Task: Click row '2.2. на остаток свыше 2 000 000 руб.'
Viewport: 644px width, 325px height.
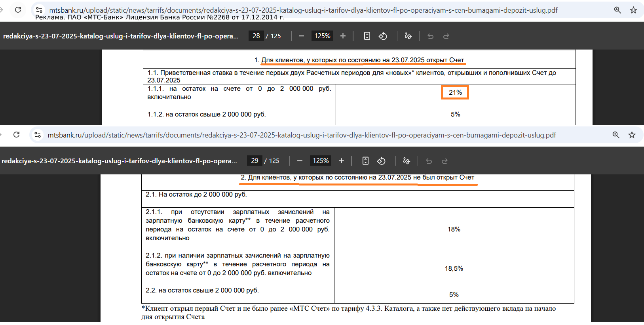Action: tap(202, 290)
